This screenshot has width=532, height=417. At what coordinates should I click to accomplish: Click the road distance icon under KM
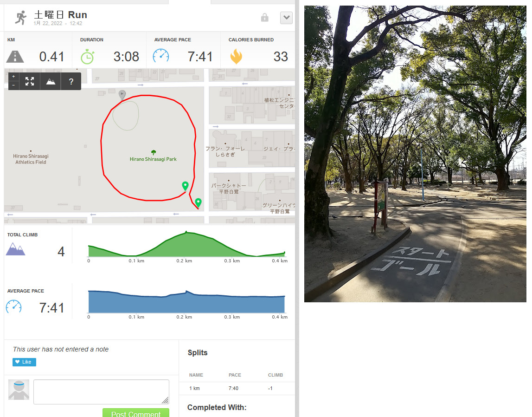[x=15, y=56]
